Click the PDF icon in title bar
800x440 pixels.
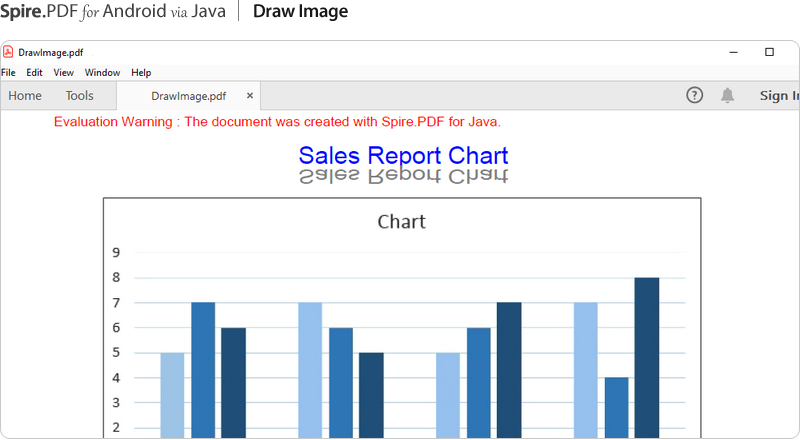(8, 52)
